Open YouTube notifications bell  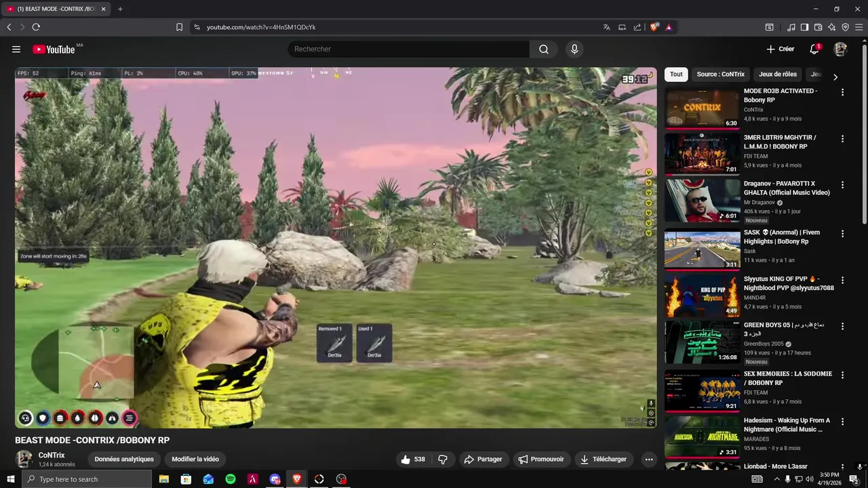tap(814, 49)
